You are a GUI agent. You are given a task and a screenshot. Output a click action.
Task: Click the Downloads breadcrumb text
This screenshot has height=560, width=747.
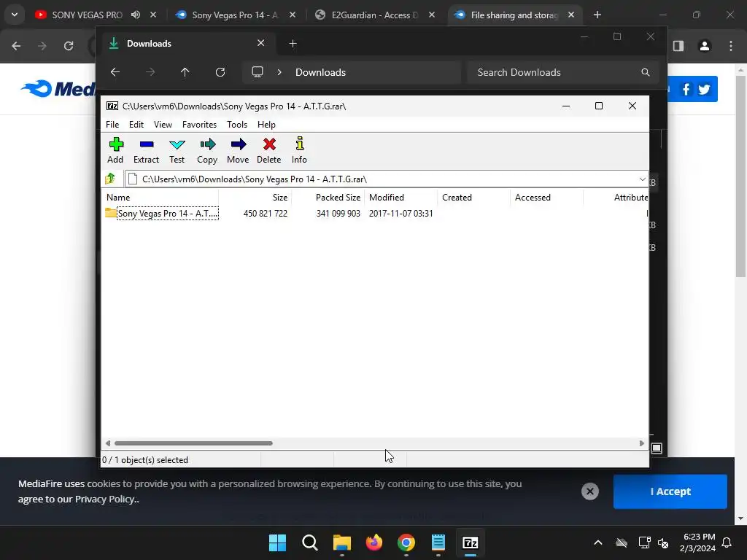click(321, 72)
